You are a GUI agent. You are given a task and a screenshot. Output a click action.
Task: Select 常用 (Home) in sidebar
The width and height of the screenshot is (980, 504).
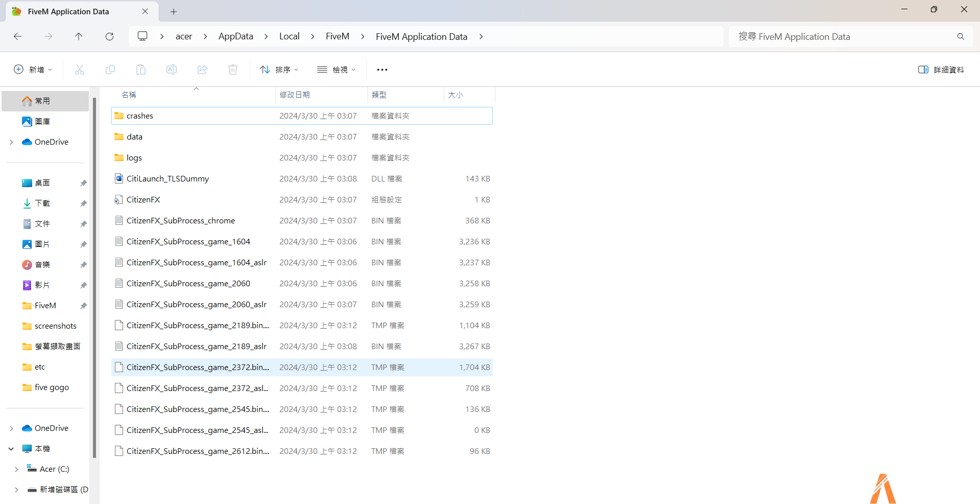(x=45, y=101)
